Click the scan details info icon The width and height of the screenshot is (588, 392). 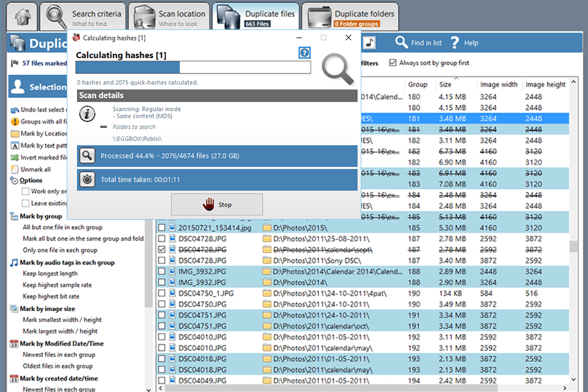point(88,113)
